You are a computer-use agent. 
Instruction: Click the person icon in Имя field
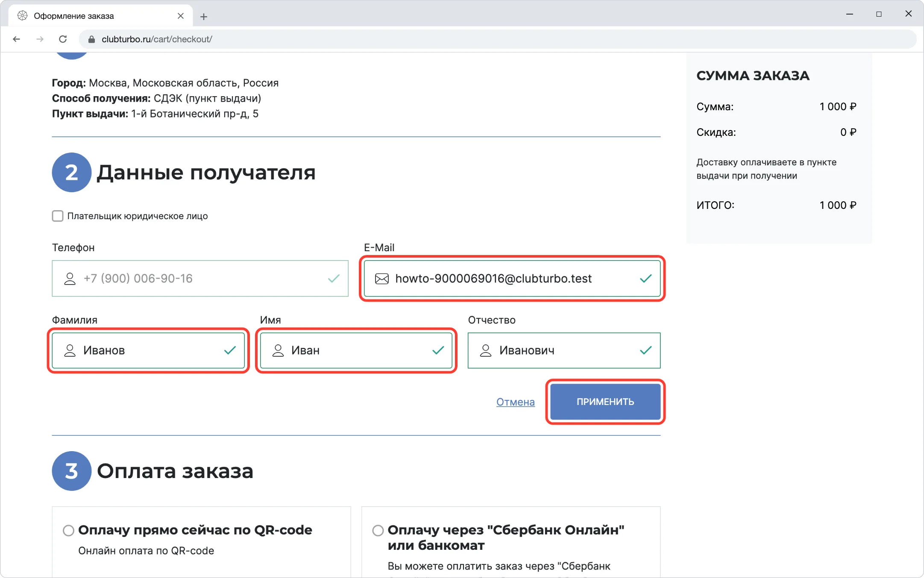(x=278, y=351)
